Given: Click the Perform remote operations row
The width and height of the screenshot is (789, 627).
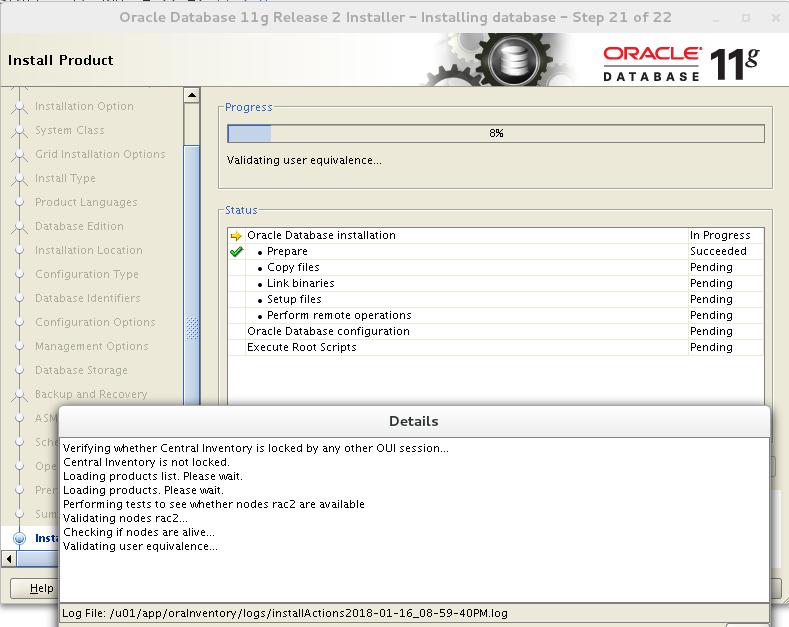Looking at the screenshot, I should point(496,316).
